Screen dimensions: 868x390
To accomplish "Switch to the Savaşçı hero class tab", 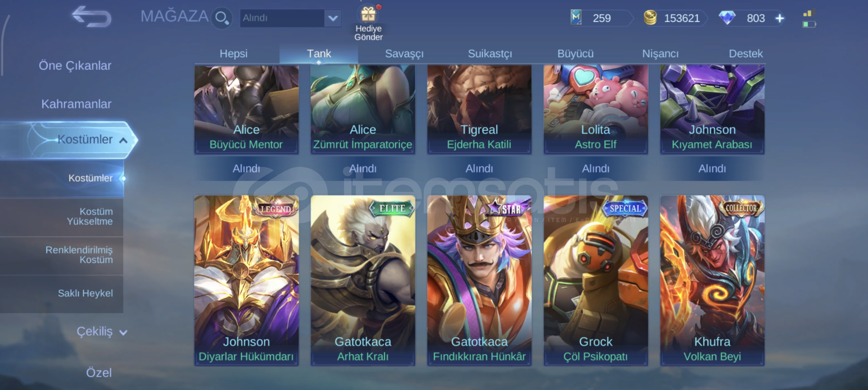I will [404, 54].
